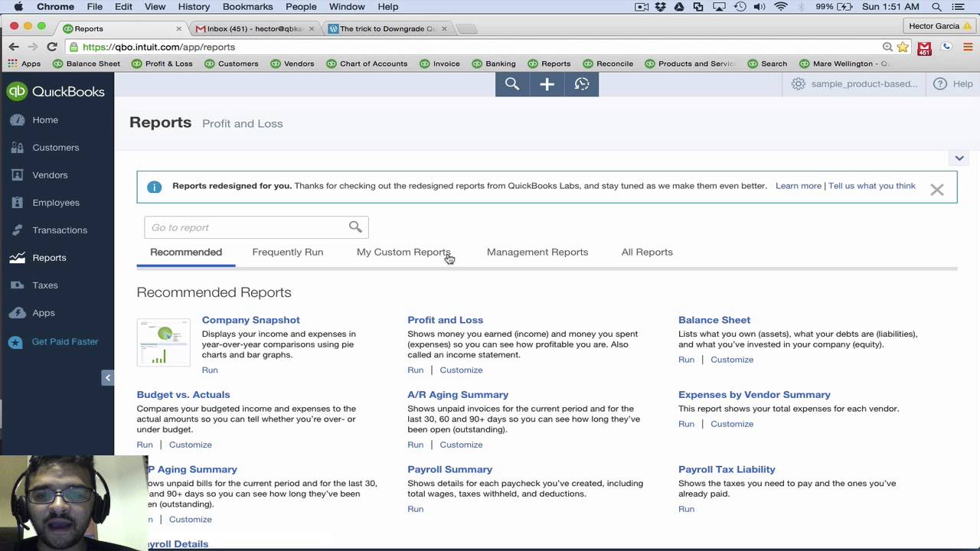Viewport: 980px width, 551px height.
Task: Click the Create plus icon
Action: click(547, 84)
